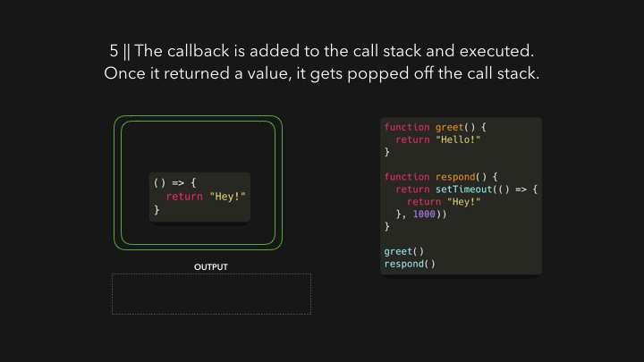Click the return "Hello!" line in the code panel
Viewport: 644px width, 362px height.
coord(437,139)
